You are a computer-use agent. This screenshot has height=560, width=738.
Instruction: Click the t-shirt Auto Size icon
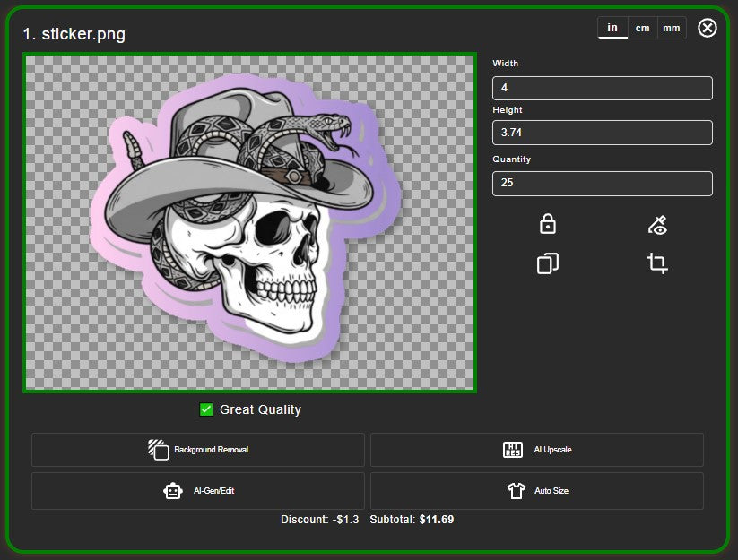516,491
